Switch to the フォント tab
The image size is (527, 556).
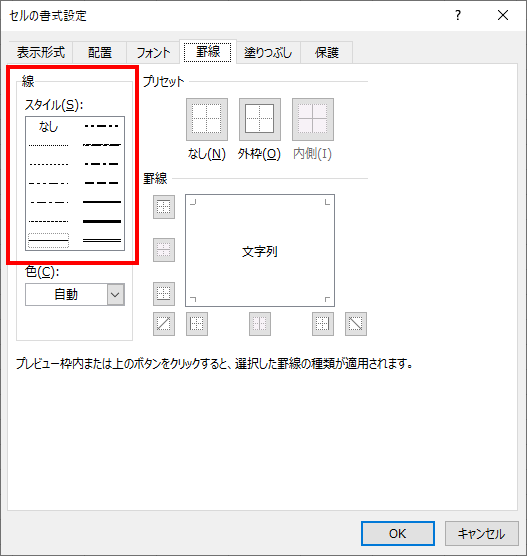click(153, 52)
